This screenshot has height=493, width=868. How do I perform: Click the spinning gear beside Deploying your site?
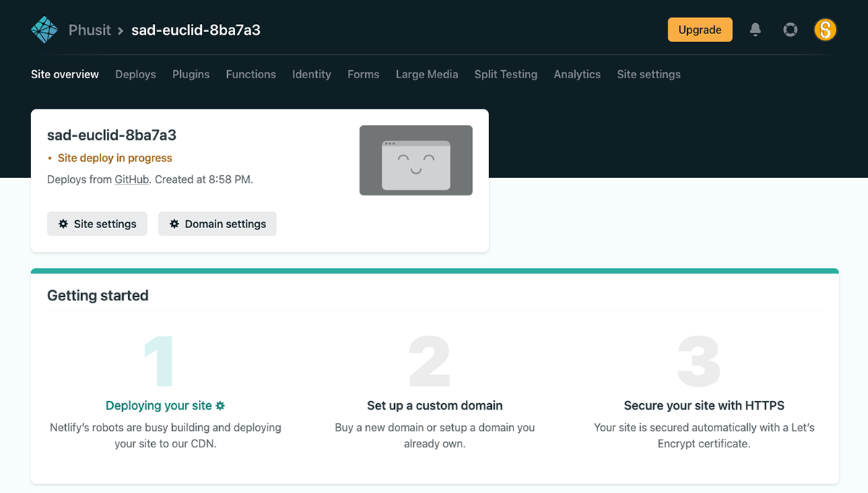(x=219, y=405)
